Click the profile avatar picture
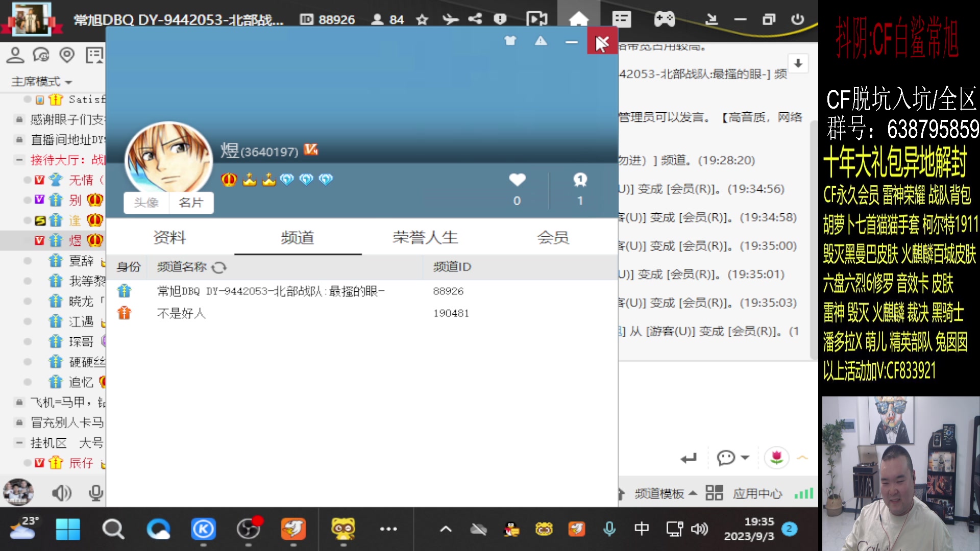Screen dimensions: 980x551 coord(168,158)
